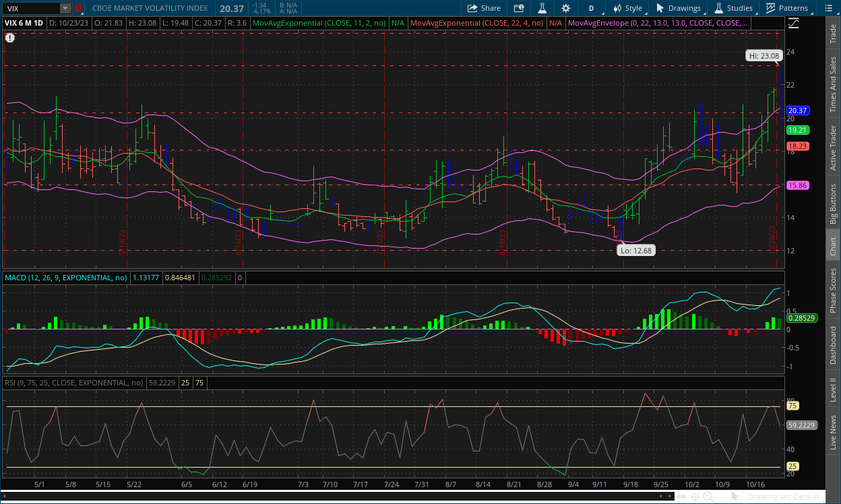Click the blue 20.37 last price tag
The height and width of the screenshot is (504, 841).
[798, 111]
